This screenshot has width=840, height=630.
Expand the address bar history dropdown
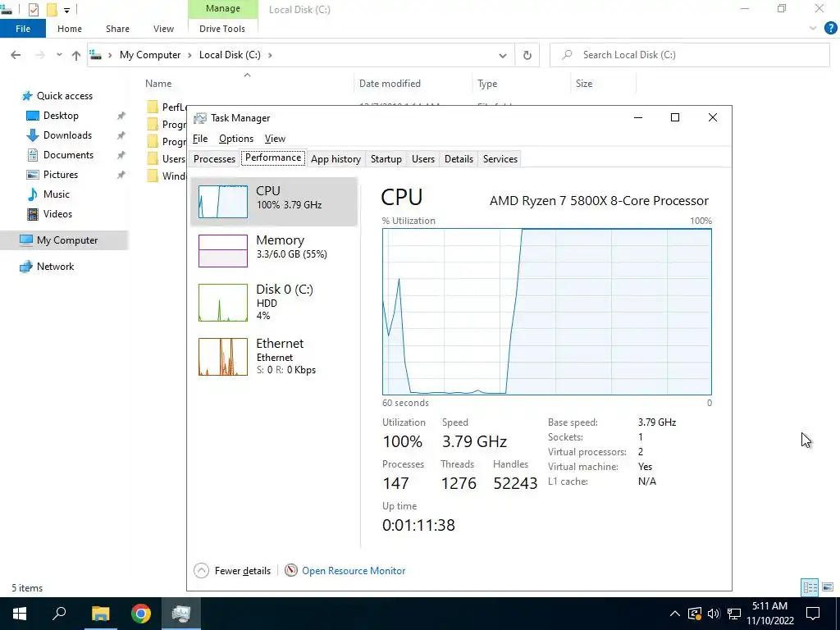coord(503,55)
